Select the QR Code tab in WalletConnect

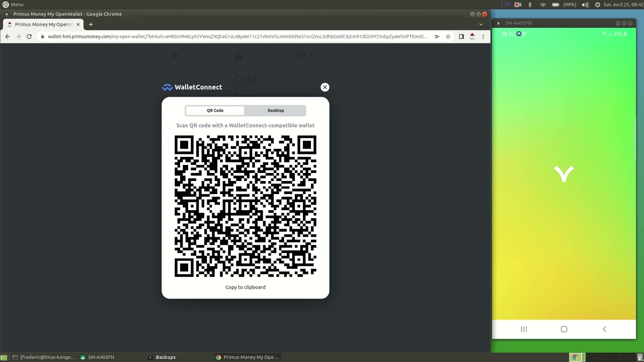(x=215, y=111)
